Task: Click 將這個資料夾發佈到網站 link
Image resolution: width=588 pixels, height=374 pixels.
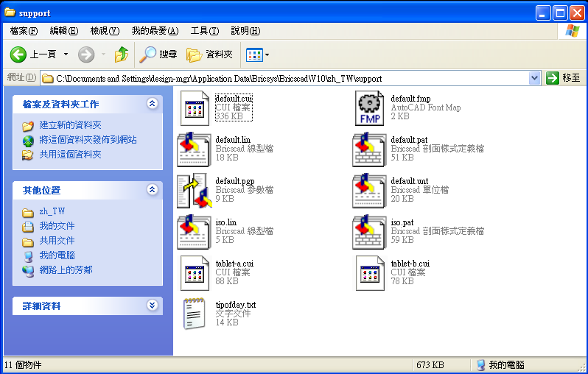Action: [x=88, y=140]
